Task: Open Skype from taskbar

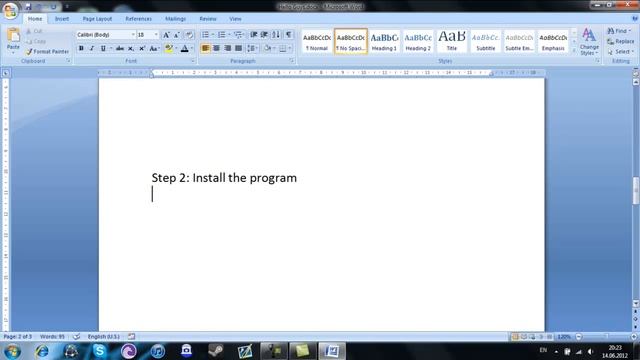Action: [100, 351]
